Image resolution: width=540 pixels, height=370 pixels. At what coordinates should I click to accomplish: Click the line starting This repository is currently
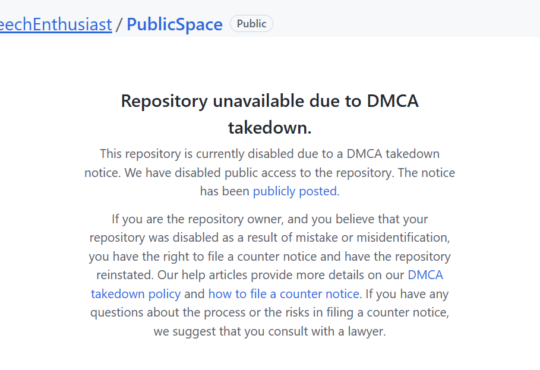tap(270, 154)
